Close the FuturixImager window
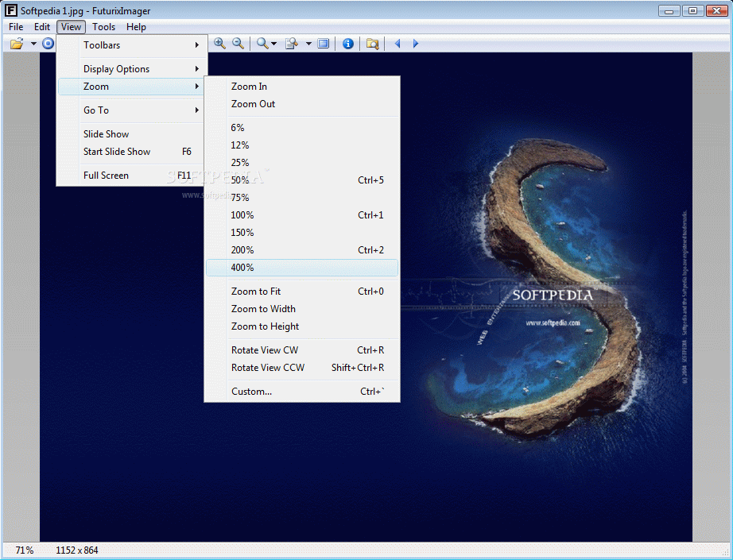Image resolution: width=733 pixels, height=560 pixels. coord(716,11)
